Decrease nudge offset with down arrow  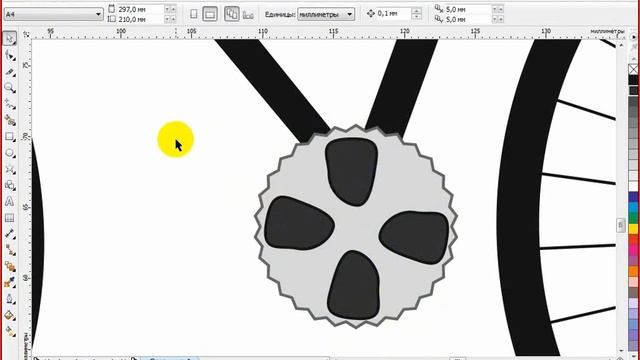(x=416, y=17)
